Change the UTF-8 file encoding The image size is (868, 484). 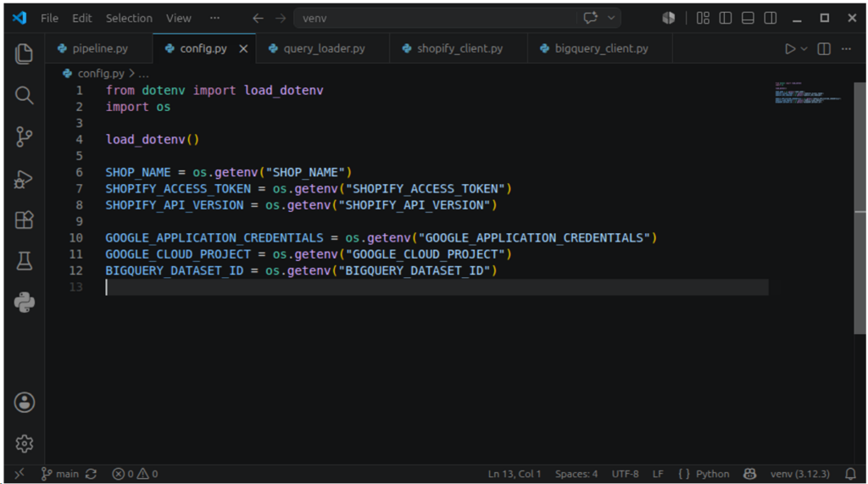click(x=625, y=474)
